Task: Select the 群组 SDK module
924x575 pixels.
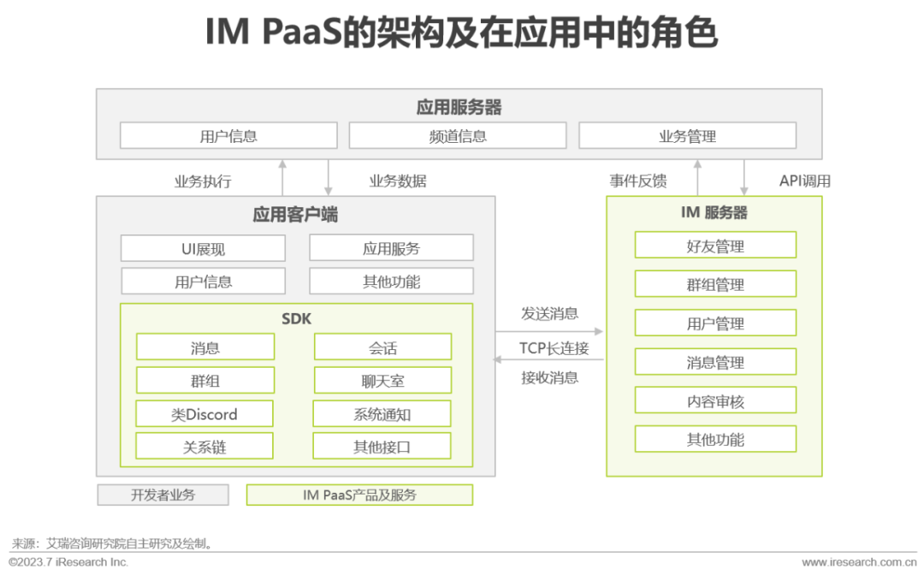Action: tap(204, 380)
